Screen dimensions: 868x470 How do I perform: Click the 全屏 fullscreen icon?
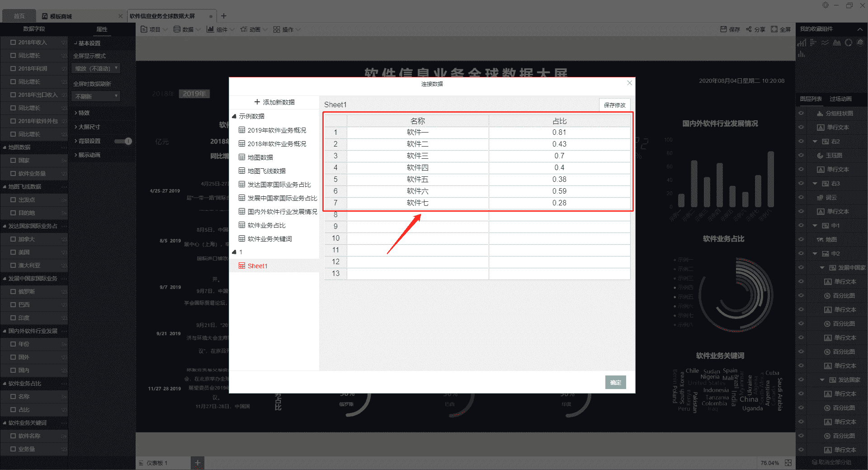[x=774, y=29]
